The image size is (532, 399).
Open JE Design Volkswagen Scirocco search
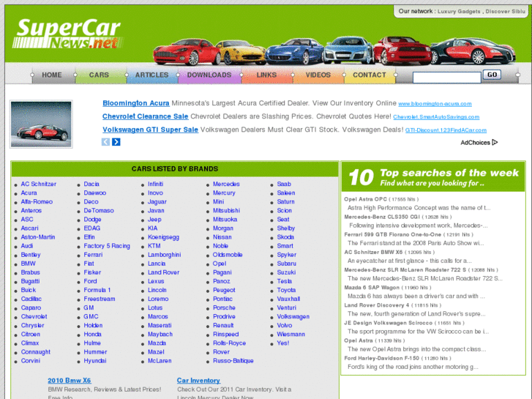click(x=388, y=323)
